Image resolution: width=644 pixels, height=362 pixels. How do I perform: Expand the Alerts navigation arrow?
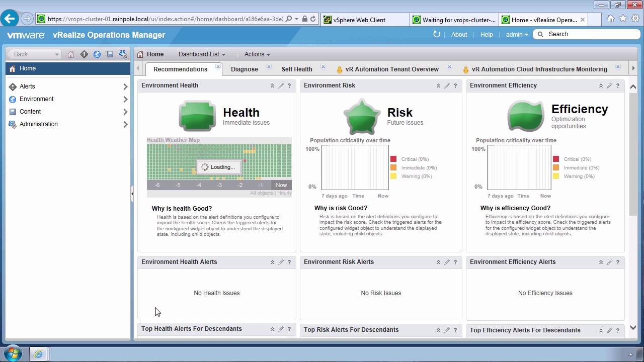[x=125, y=87]
